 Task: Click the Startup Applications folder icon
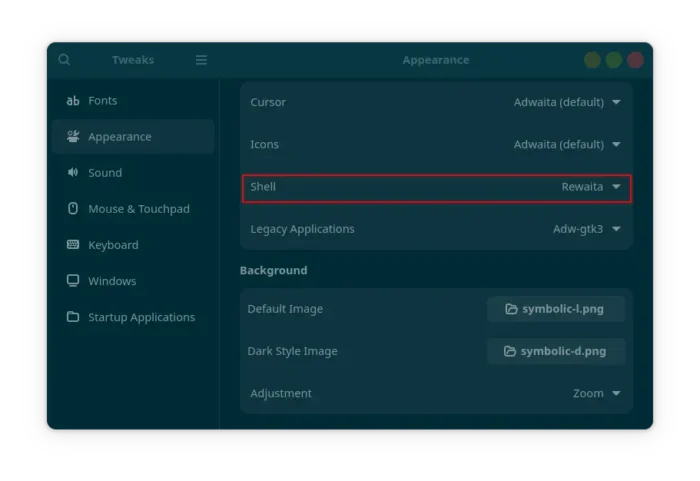(72, 317)
